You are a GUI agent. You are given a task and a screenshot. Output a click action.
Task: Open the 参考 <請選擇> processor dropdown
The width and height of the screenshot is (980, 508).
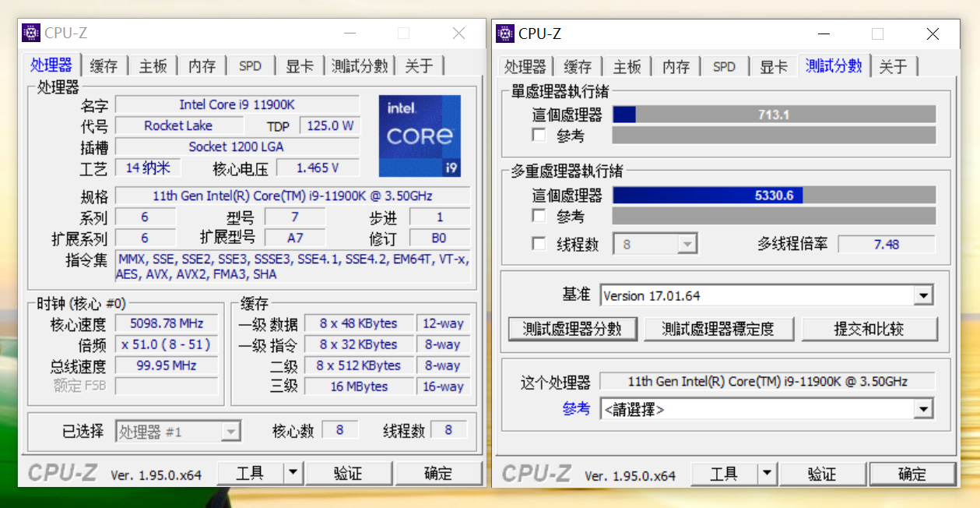tap(924, 408)
